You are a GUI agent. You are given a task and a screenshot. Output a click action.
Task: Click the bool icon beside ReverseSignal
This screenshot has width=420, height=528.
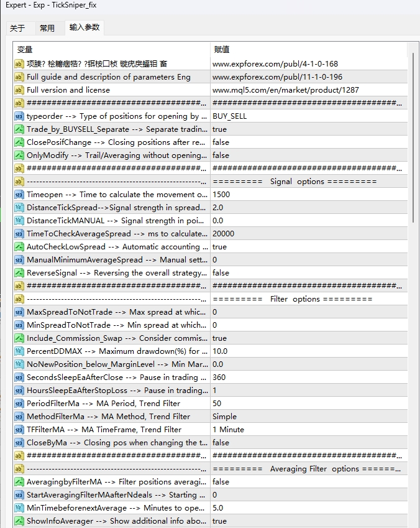point(19,273)
